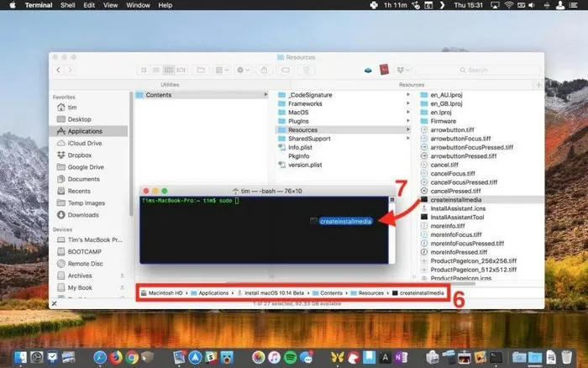Expand the Contents folder arrow

click(x=265, y=95)
